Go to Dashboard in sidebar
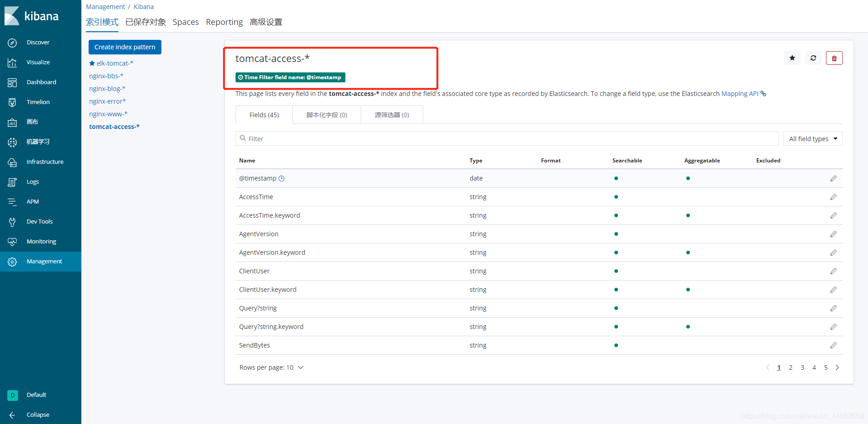Image resolution: width=868 pixels, height=424 pixels. (41, 82)
